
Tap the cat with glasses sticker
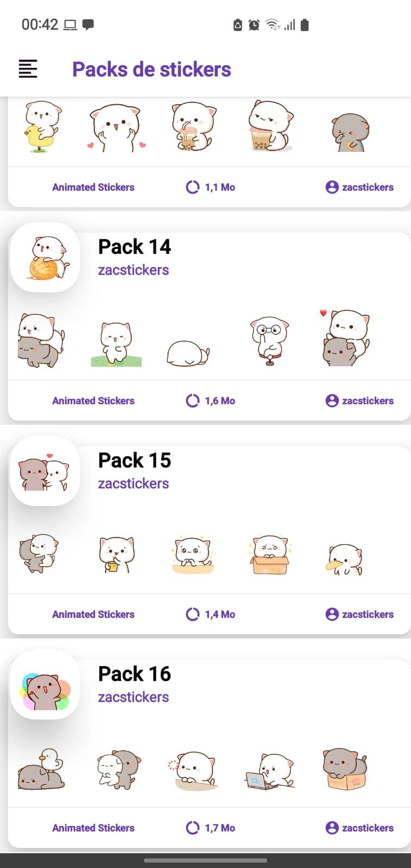270,341
